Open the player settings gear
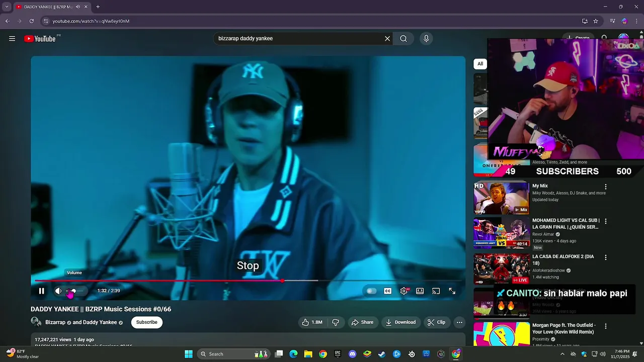Image resolution: width=644 pixels, height=362 pixels. click(x=404, y=291)
